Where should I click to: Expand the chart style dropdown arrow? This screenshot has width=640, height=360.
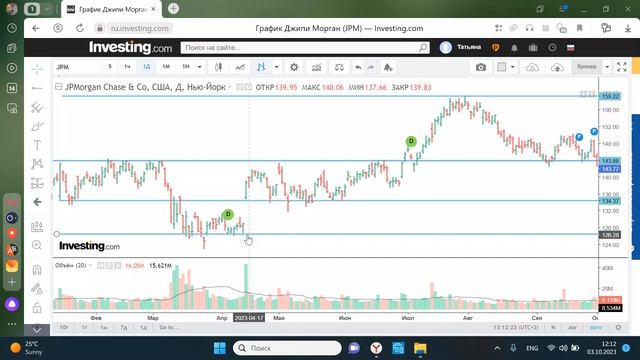[276, 67]
